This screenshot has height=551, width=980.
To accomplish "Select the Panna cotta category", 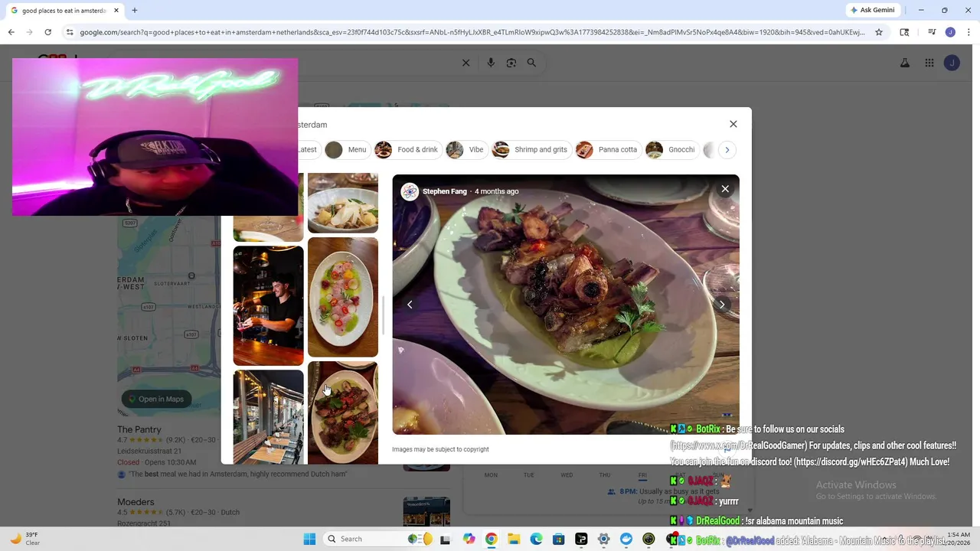I will [x=607, y=150].
